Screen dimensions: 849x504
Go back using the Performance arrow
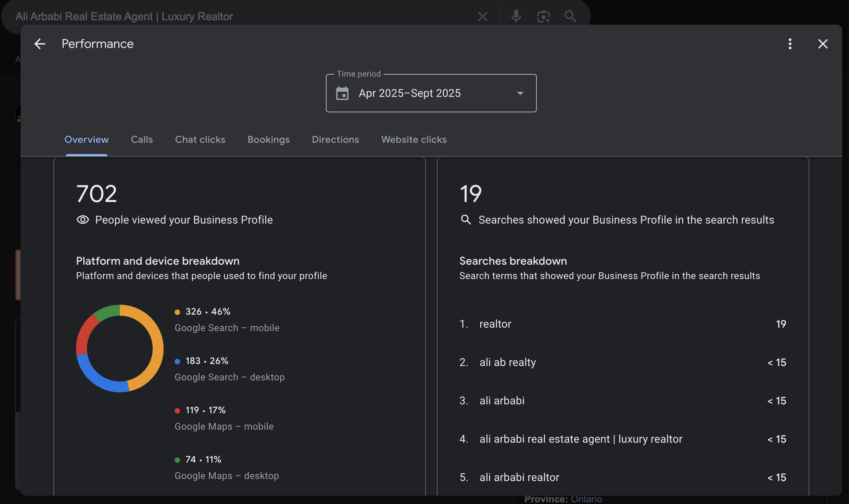click(40, 44)
